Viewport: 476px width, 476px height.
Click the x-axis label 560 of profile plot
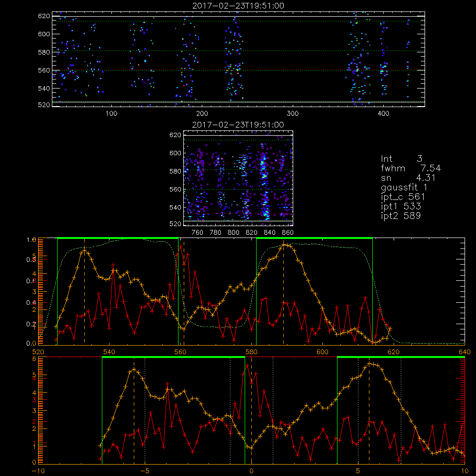(x=180, y=352)
